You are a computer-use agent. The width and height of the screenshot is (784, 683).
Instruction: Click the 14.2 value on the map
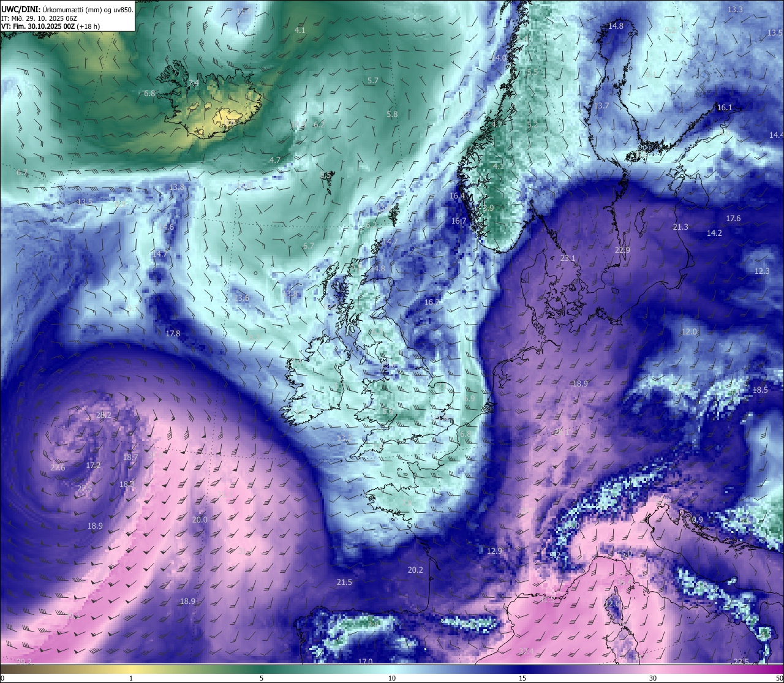714,233
